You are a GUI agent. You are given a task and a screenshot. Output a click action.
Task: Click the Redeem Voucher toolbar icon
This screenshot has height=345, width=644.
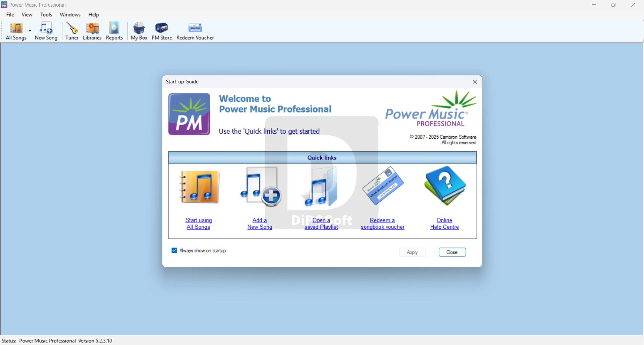click(x=195, y=31)
